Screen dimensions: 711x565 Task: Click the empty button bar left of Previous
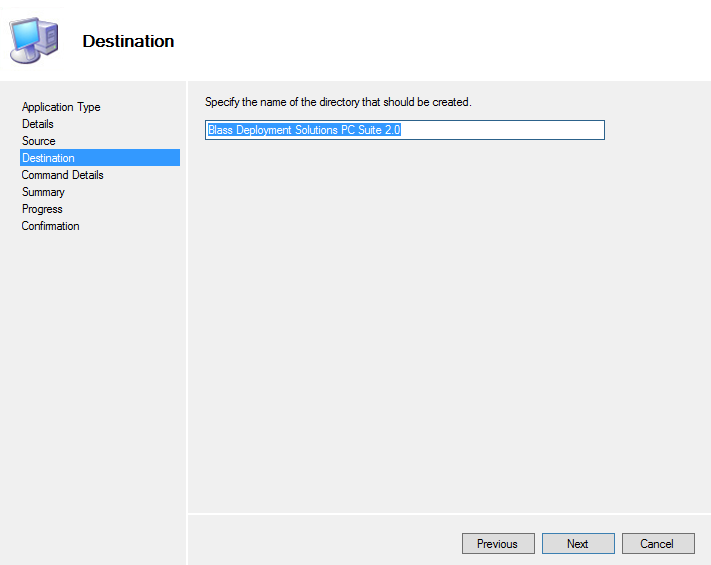click(324, 542)
